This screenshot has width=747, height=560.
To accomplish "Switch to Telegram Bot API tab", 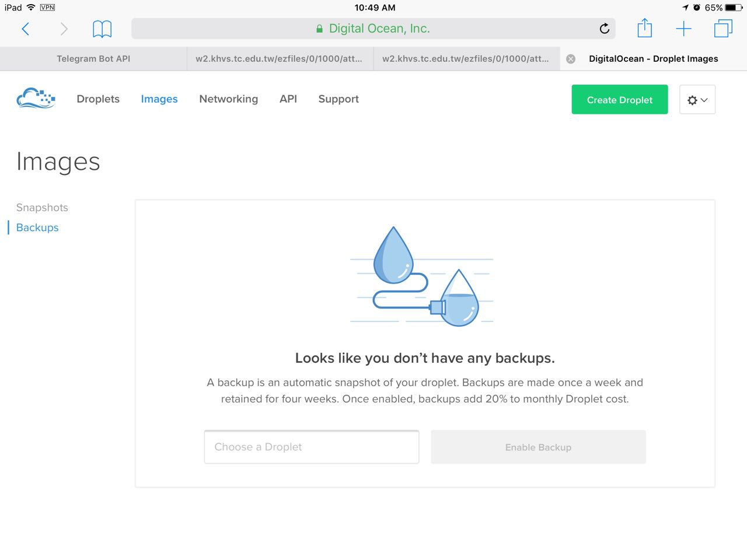I will pos(93,59).
